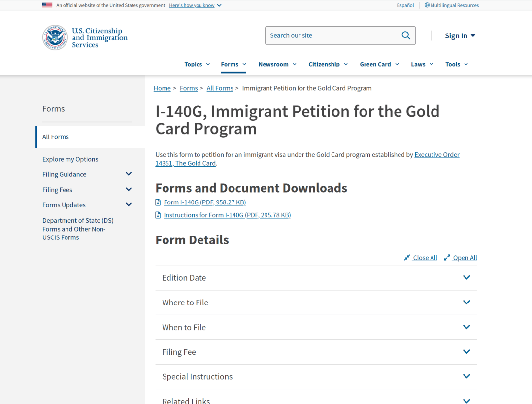The width and height of the screenshot is (532, 404).
Task: Click the US flag icon in banner
Action: pyautogui.click(x=47, y=5)
